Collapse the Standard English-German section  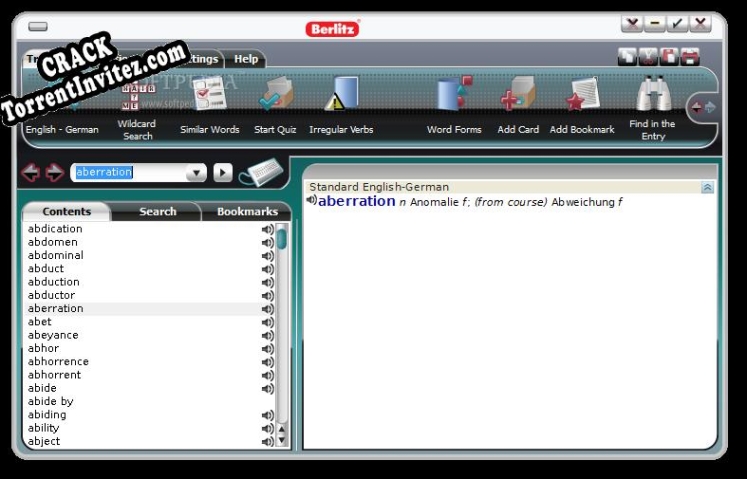coord(708,187)
